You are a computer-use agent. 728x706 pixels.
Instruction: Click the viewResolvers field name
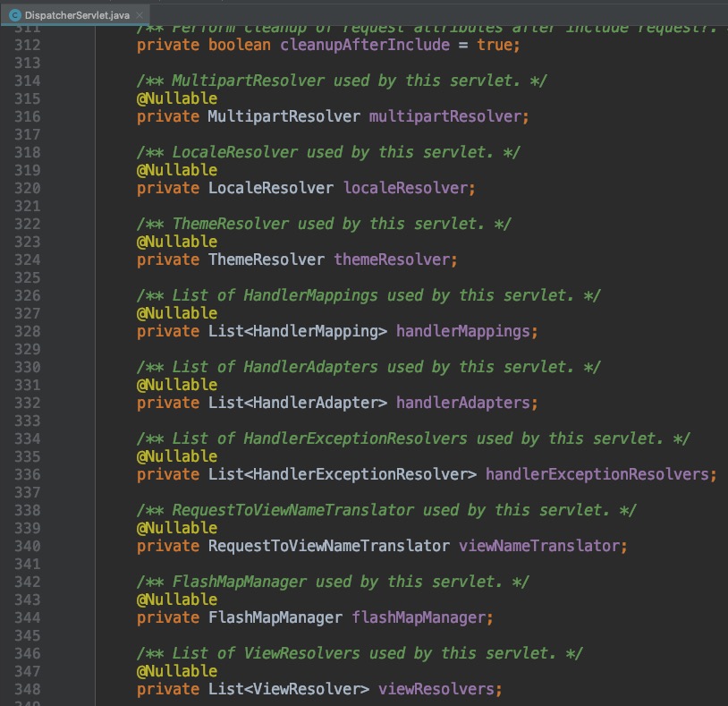click(436, 689)
